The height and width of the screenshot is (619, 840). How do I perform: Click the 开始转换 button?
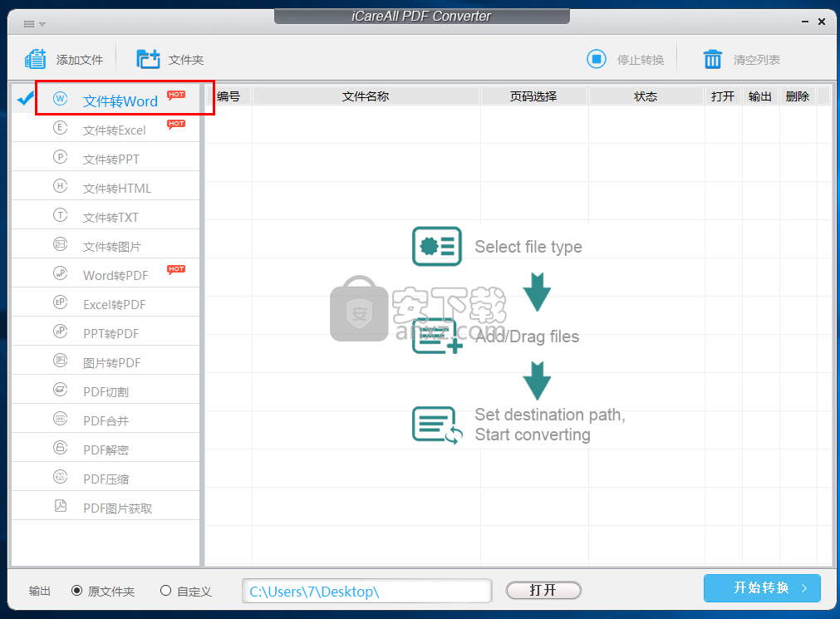pyautogui.click(x=762, y=588)
